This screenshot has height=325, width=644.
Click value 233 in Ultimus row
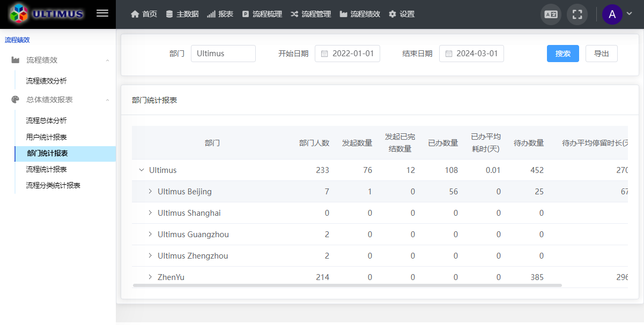point(323,170)
